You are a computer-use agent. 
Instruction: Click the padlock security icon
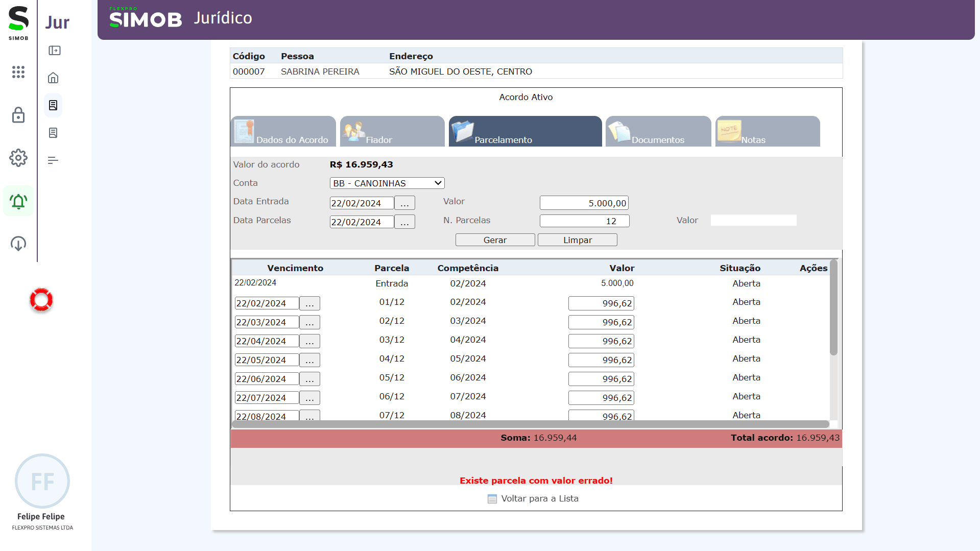click(x=18, y=115)
